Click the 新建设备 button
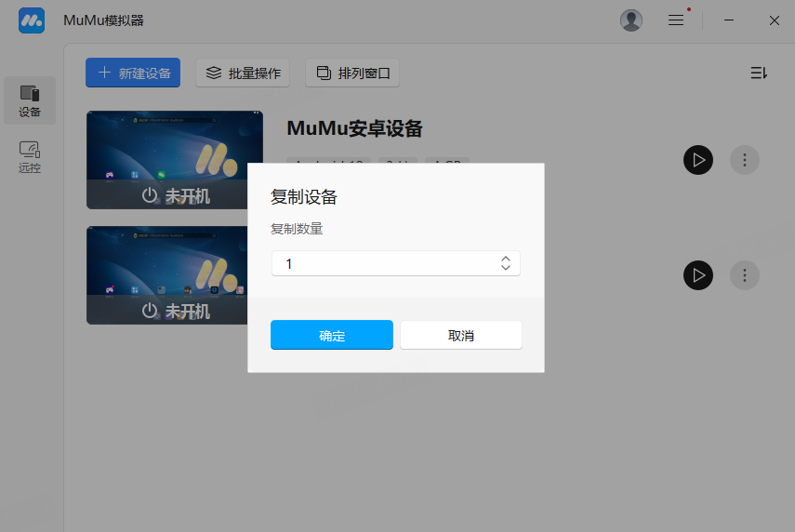The width and height of the screenshot is (795, 532). [133, 73]
